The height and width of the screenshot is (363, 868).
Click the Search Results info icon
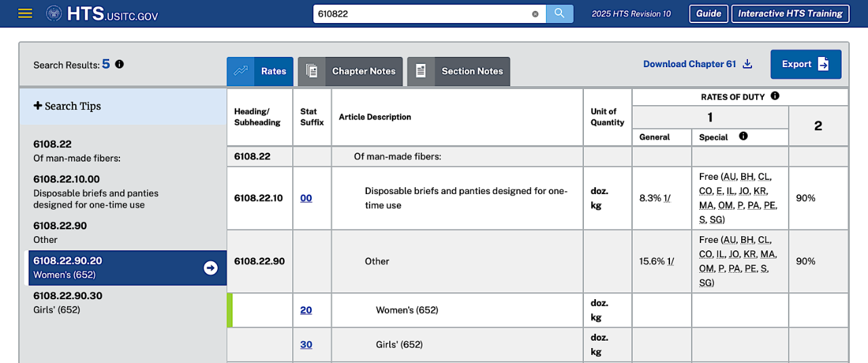point(119,64)
